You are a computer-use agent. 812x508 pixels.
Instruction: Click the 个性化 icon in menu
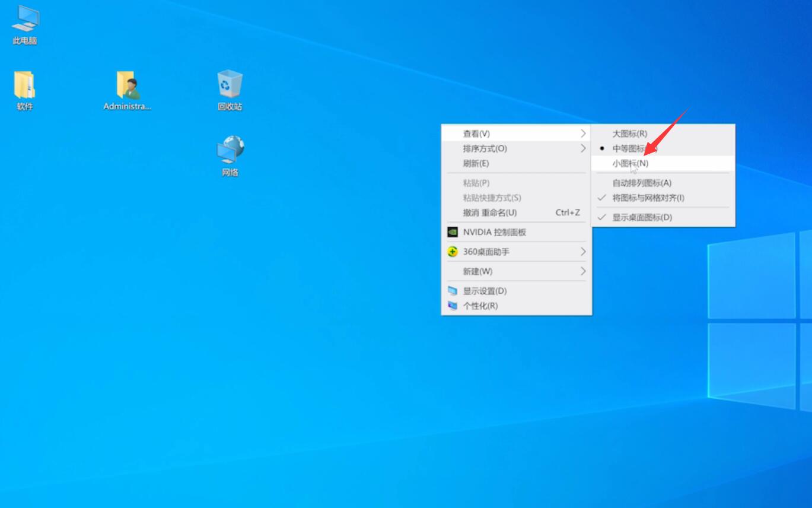[453, 306]
